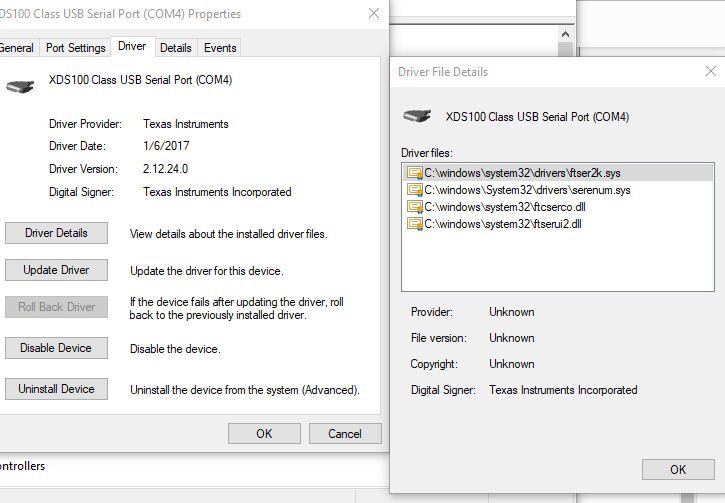Viewport: 725px width, 503px height.
Task: Close the COM4 Properties window
Action: click(x=374, y=13)
